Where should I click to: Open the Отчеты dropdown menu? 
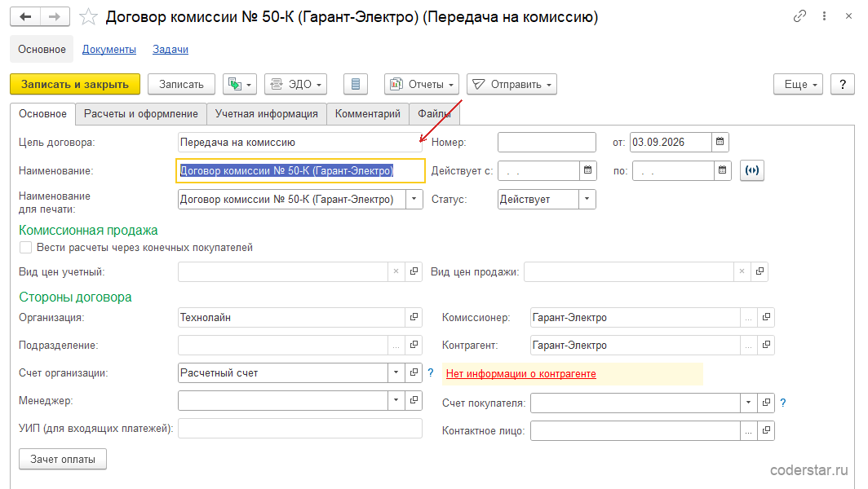[x=421, y=84]
